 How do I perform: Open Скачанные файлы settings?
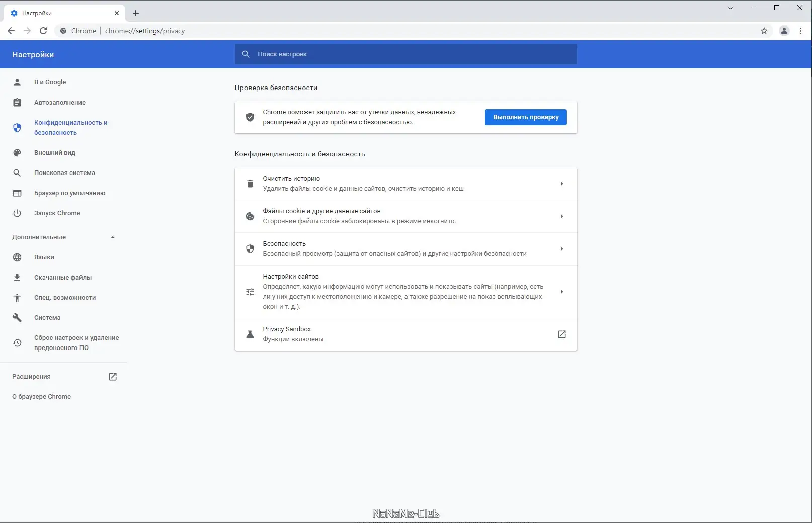pos(63,277)
